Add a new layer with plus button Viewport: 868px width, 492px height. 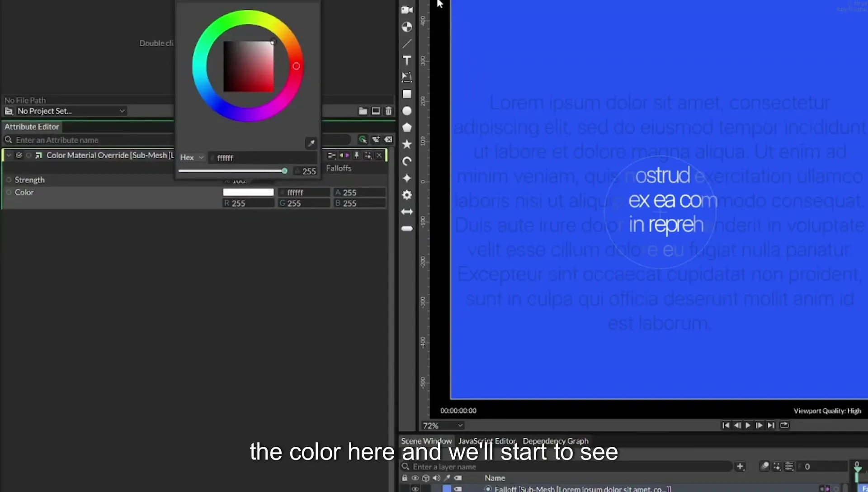pos(740,466)
